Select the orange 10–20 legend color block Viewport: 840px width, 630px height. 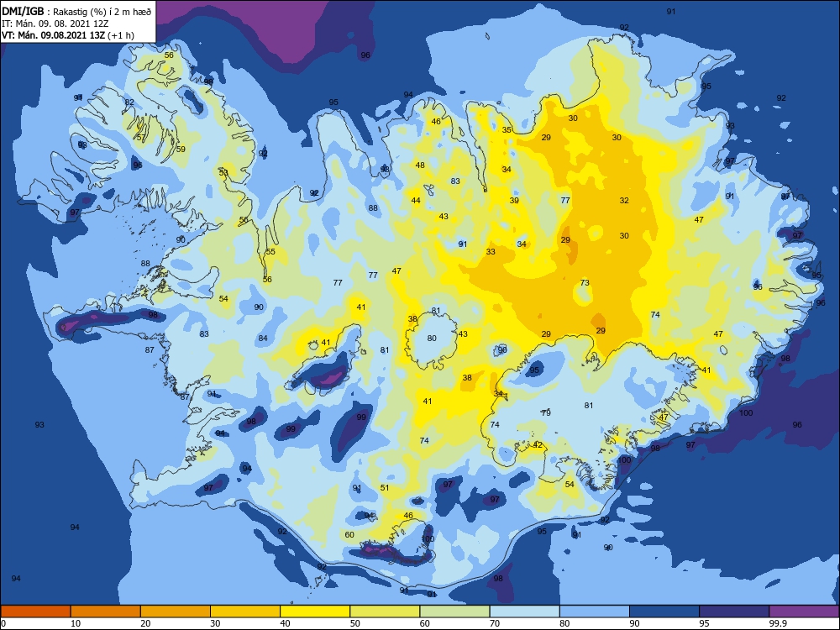(x=106, y=612)
